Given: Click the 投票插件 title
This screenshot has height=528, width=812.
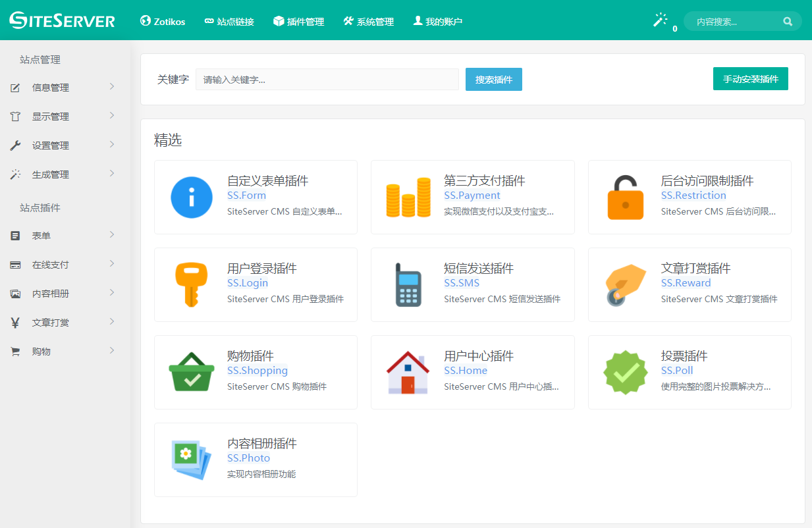Looking at the screenshot, I should click(684, 356).
